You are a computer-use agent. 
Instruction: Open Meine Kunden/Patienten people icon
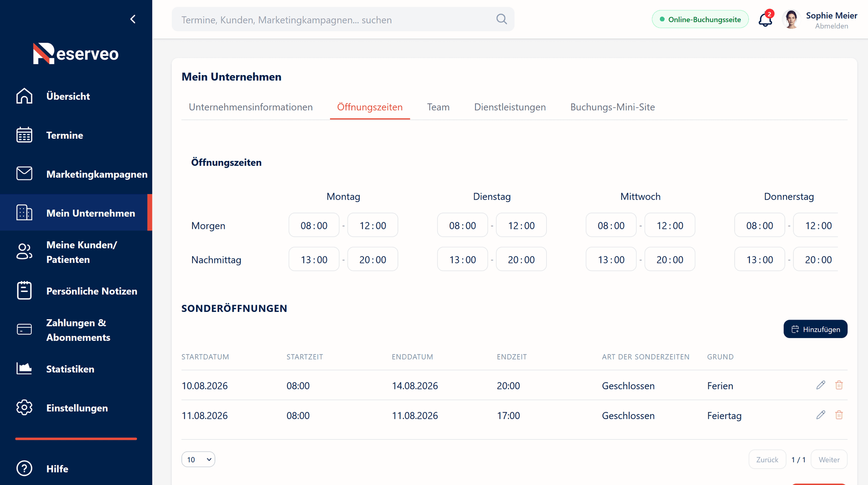tap(24, 252)
